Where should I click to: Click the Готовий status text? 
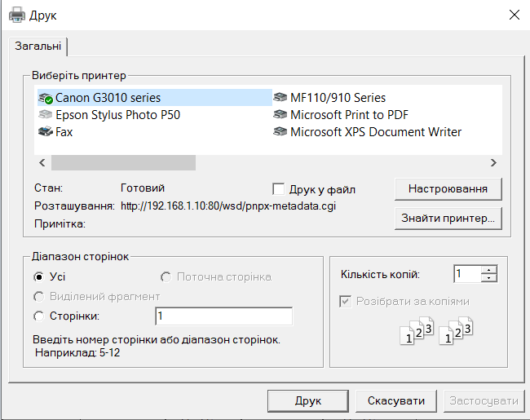[x=143, y=188]
